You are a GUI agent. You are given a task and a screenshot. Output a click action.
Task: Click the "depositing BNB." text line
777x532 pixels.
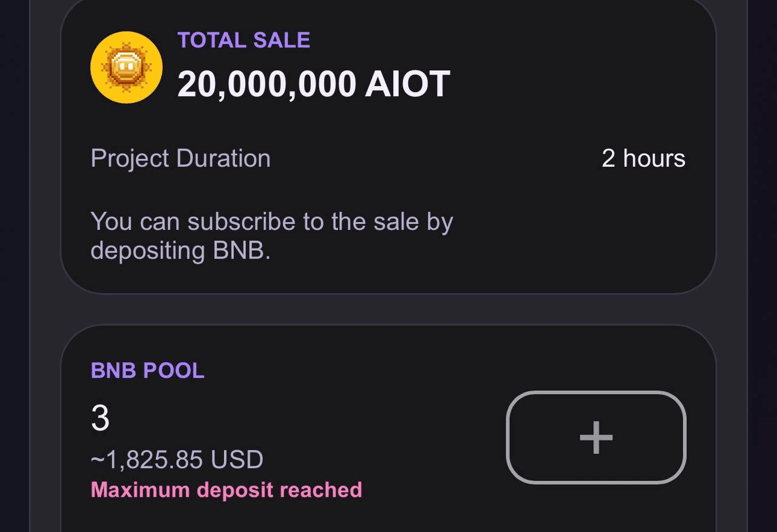[180, 251]
